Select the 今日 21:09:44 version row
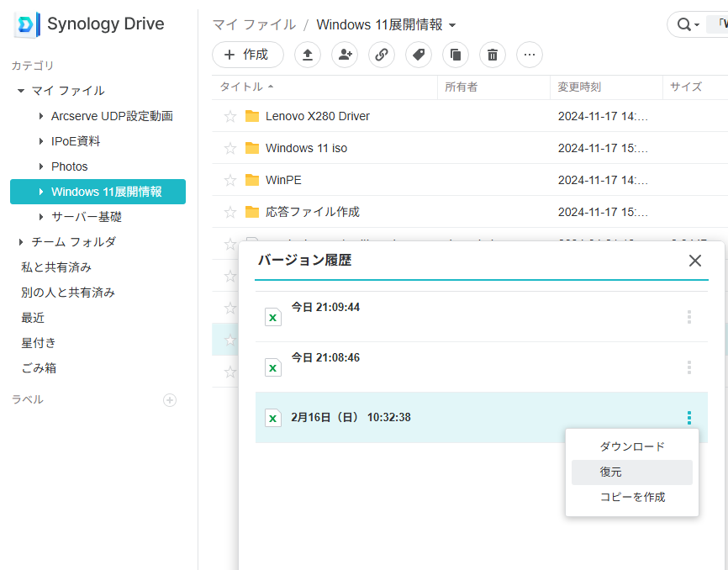The width and height of the screenshot is (728, 570). pyautogui.click(x=482, y=317)
